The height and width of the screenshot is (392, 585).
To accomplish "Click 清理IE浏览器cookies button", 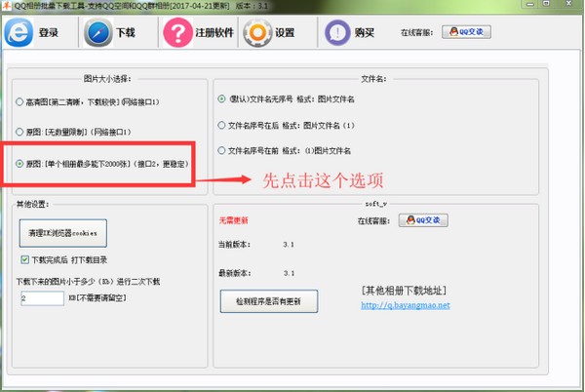I will [x=63, y=233].
